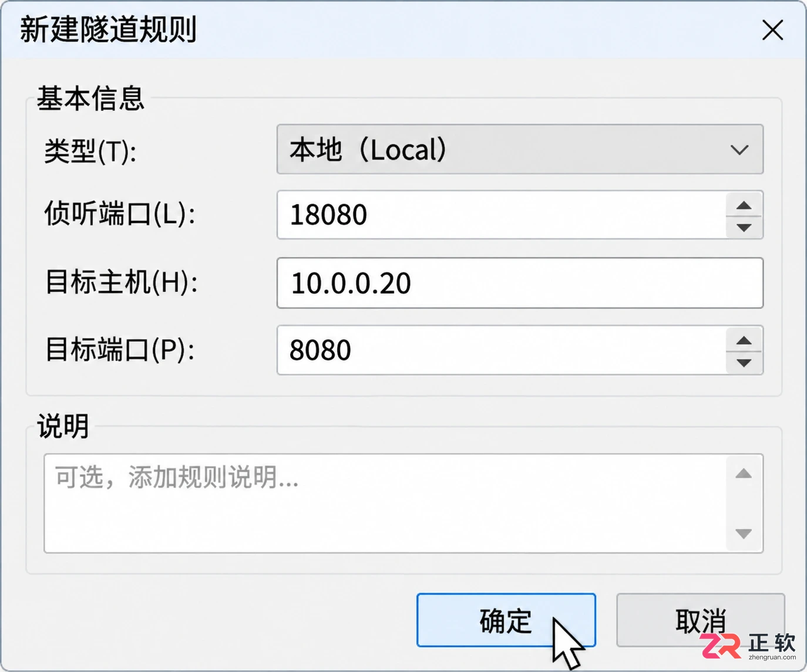Image resolution: width=807 pixels, height=672 pixels.
Task: Click the 侦听端口(L) label
Action: pos(120,214)
